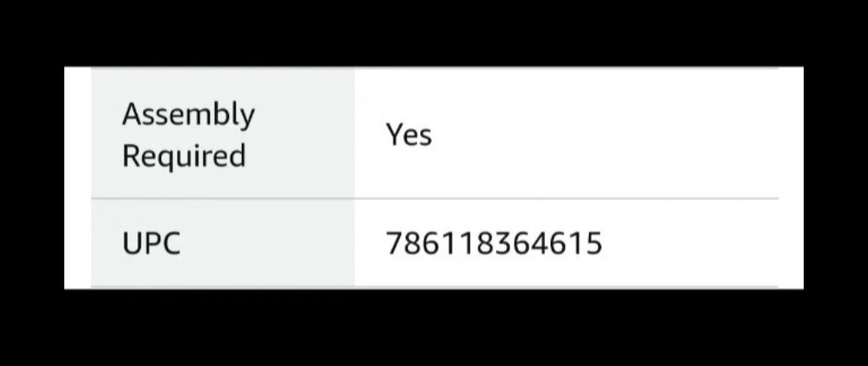868x366 pixels.
Task: Select the "Yes" value for Assembly Required
Action: tap(408, 134)
